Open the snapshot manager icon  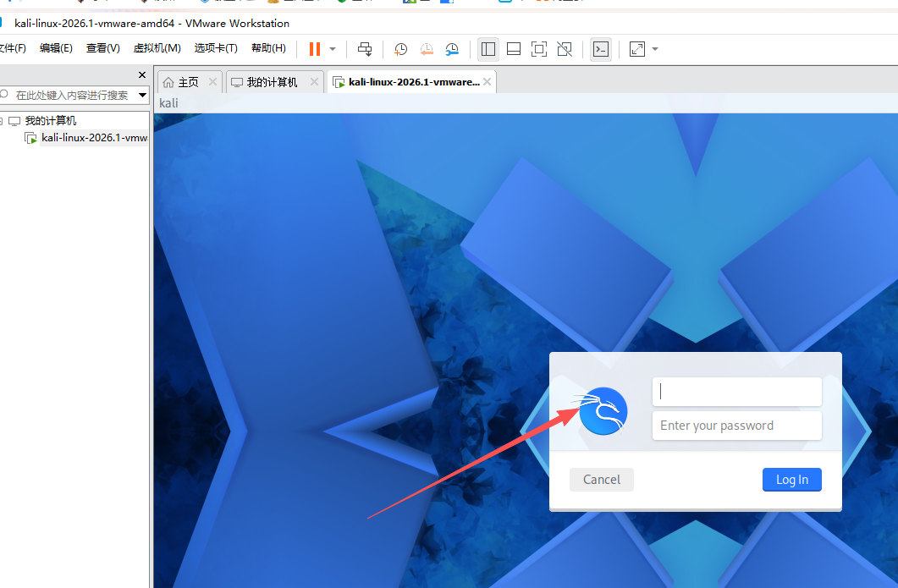click(x=453, y=49)
